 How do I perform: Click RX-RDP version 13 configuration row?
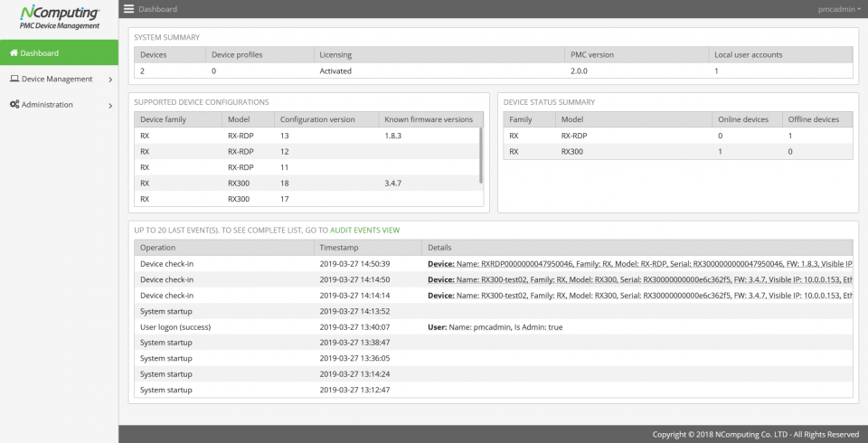click(307, 136)
